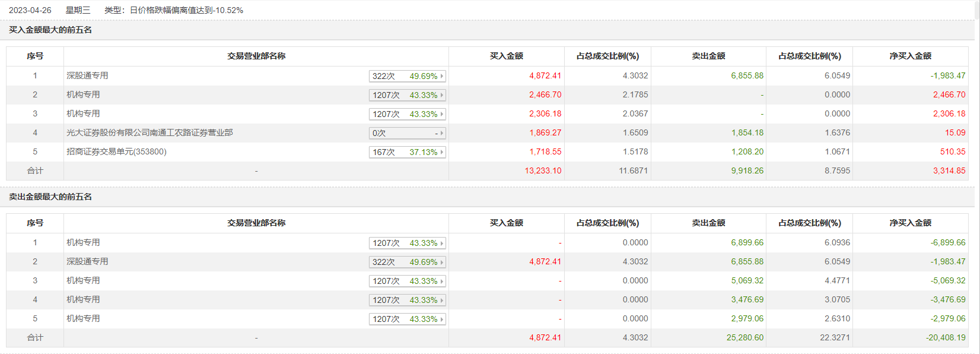
Task: Click 机构专用 name in sell-table row 1
Action: [83, 242]
